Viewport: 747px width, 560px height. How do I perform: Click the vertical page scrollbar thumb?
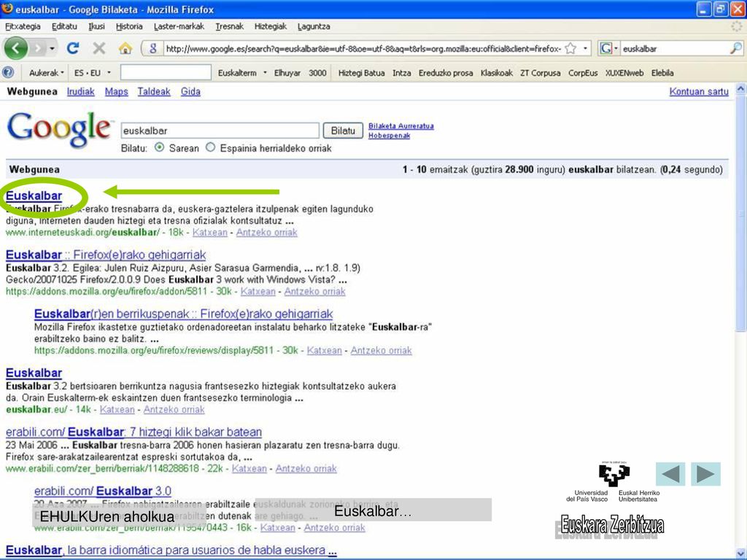[x=741, y=212]
